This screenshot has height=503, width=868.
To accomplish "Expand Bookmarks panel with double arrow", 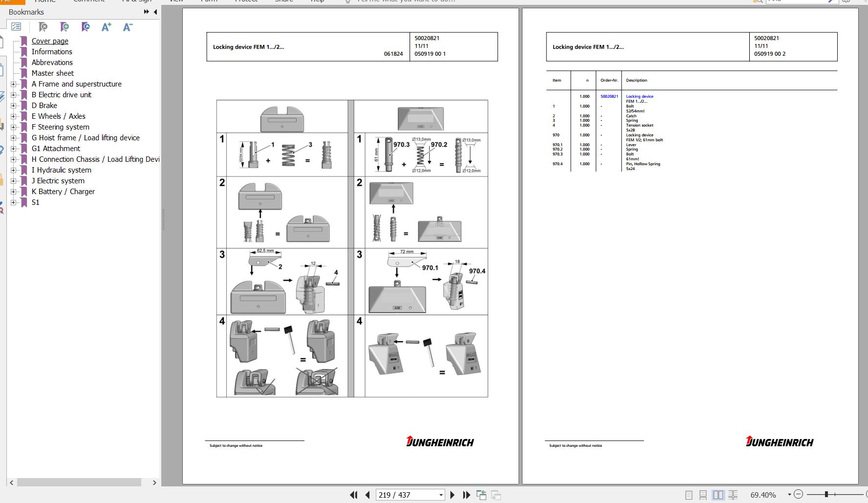I will point(147,12).
